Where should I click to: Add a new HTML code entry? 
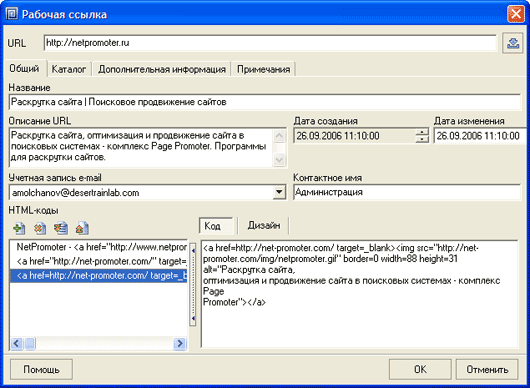(x=19, y=228)
